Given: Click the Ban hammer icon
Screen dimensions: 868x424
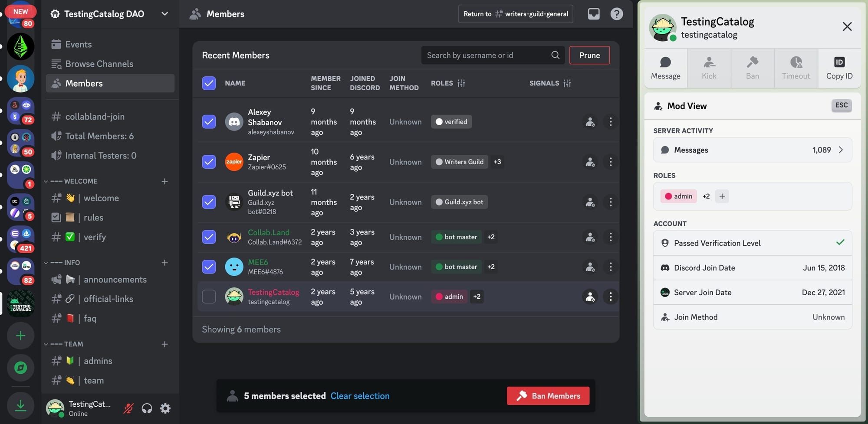Looking at the screenshot, I should pyautogui.click(x=752, y=68).
